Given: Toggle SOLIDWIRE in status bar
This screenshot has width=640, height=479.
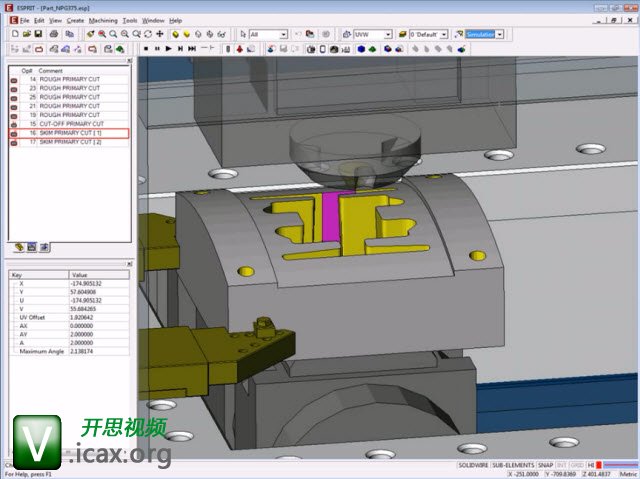Looking at the screenshot, I should tap(473, 465).
